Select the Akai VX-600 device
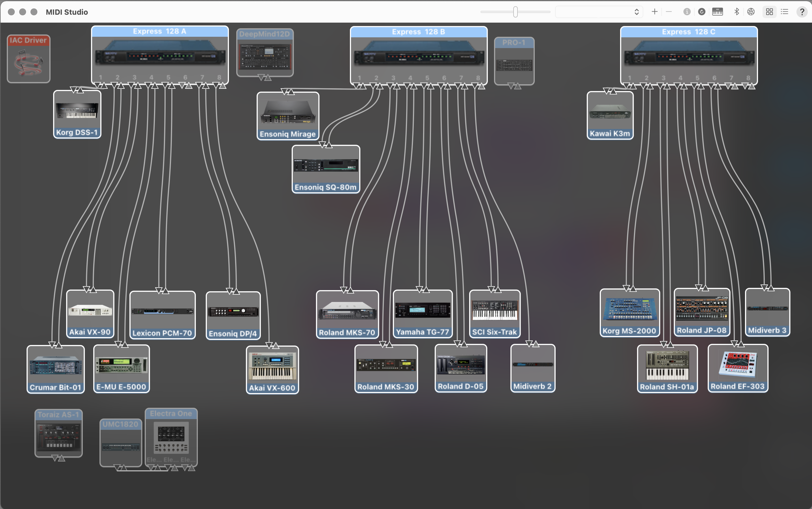Viewport: 812px width, 509px height. [x=272, y=370]
